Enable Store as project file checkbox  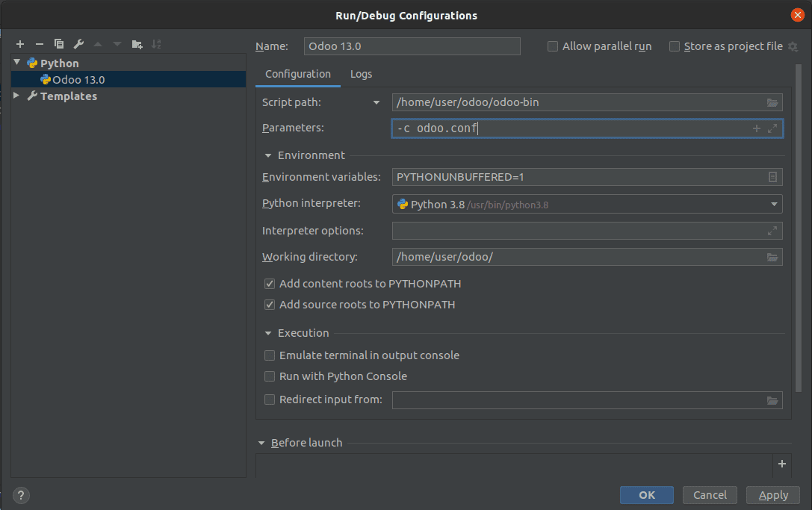pos(675,46)
